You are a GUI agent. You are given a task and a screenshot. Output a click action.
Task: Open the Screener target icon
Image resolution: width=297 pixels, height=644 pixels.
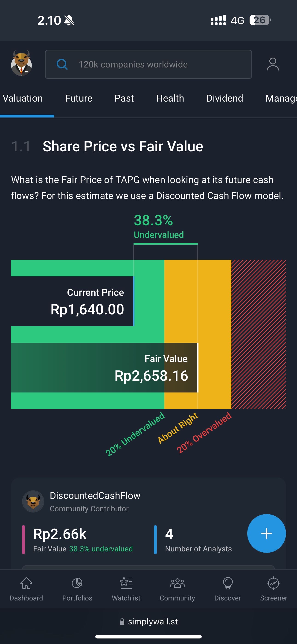click(274, 583)
